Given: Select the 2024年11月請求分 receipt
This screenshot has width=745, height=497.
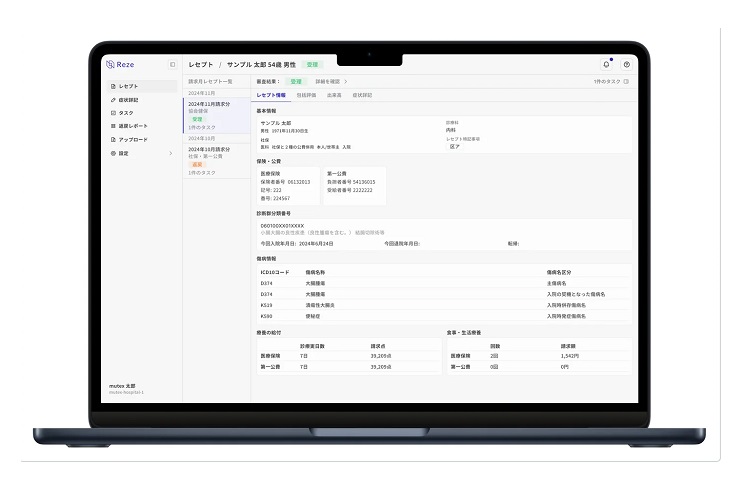Looking at the screenshot, I should pyautogui.click(x=209, y=104).
